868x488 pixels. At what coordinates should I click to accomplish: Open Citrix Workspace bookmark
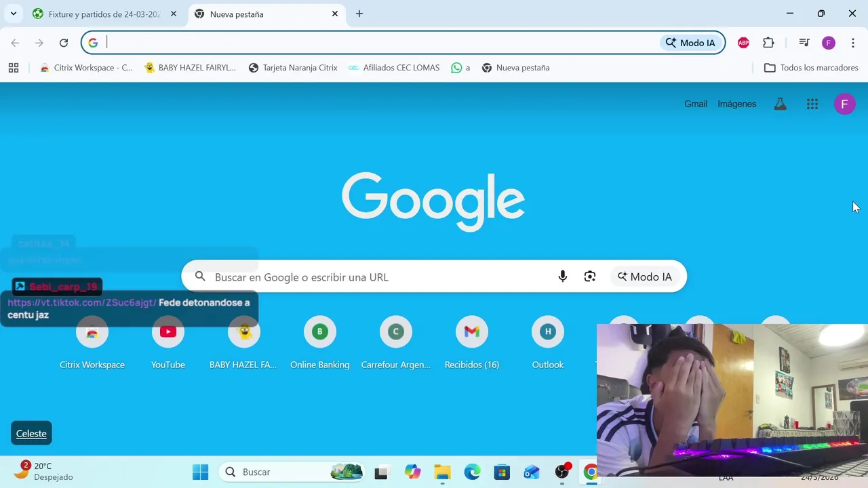86,68
